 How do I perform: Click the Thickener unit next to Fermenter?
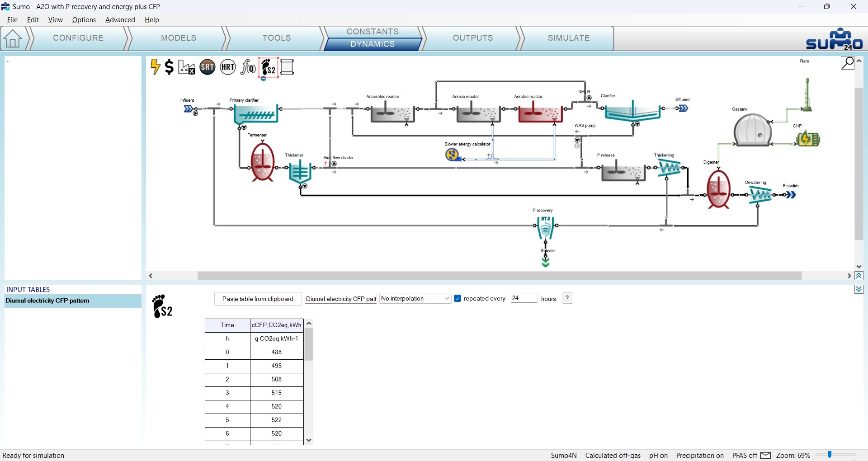299,171
